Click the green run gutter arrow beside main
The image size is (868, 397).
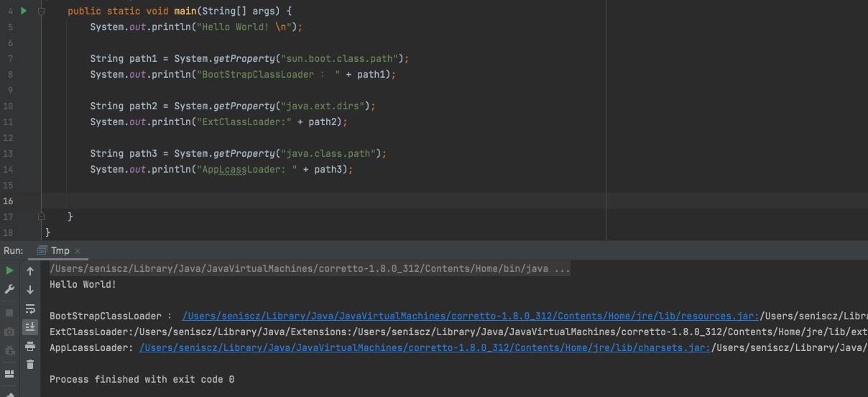click(x=24, y=11)
